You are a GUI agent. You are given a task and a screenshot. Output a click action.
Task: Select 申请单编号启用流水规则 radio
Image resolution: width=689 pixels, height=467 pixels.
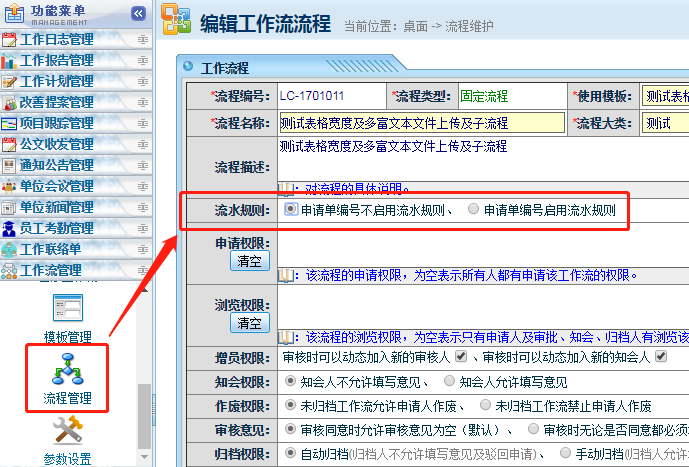pyautogui.click(x=473, y=209)
